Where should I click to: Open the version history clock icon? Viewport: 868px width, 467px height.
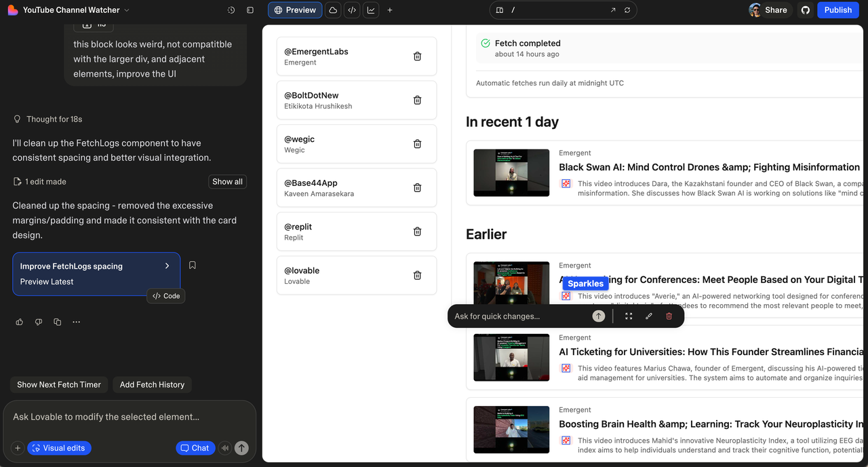231,10
